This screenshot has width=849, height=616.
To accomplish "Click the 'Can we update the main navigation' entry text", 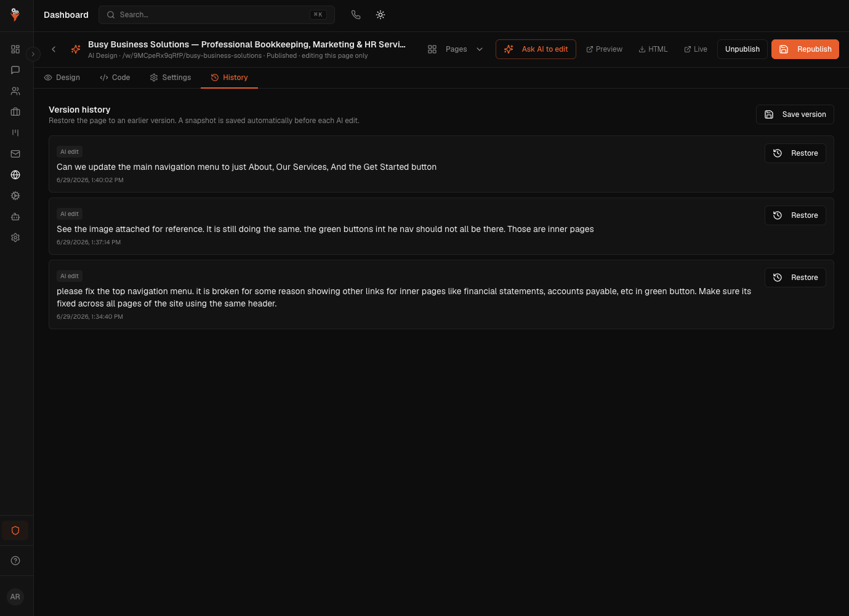I will point(246,167).
